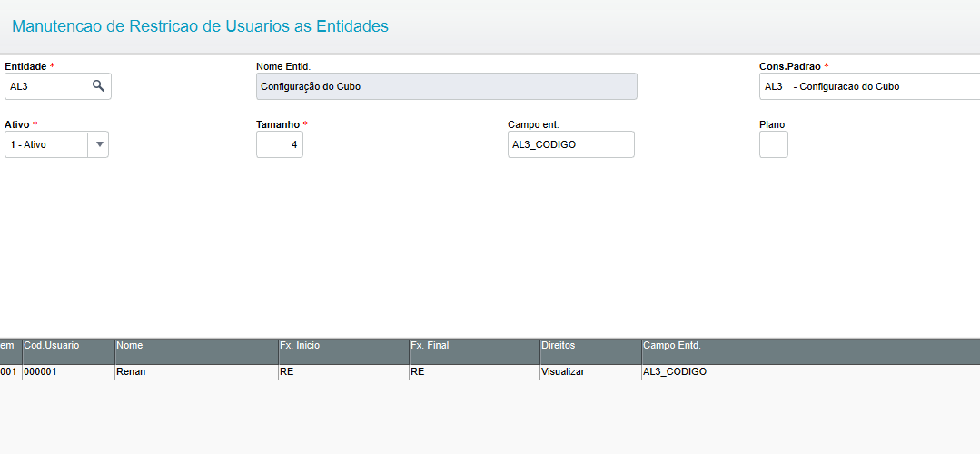Viewport: 980px width, 454px height.
Task: Expand the Ativo dropdown arrow
Action: pos(99,144)
